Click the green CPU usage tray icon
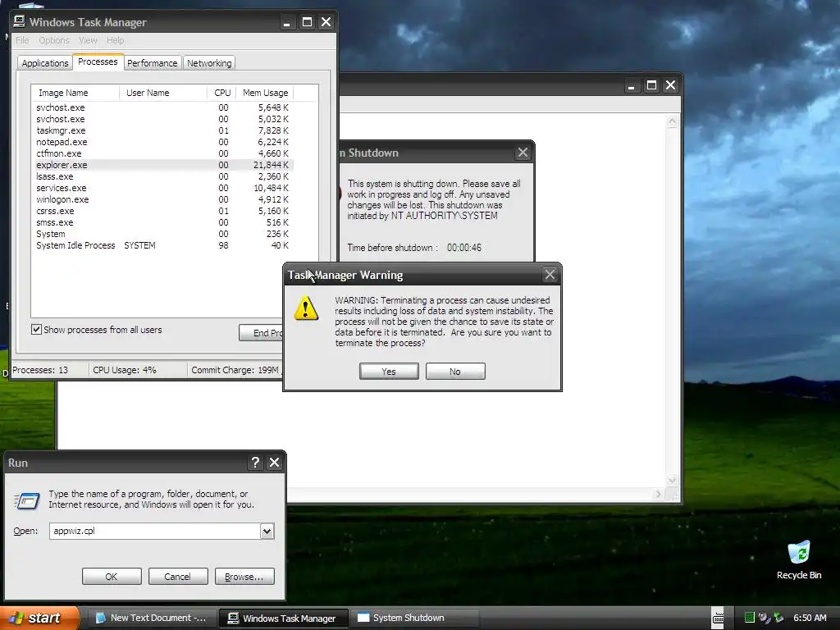The image size is (840, 630). pyautogui.click(x=750, y=618)
